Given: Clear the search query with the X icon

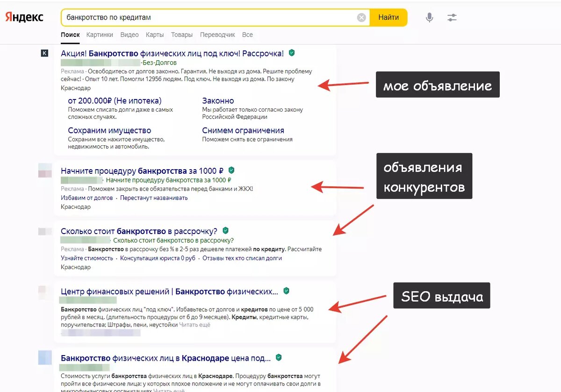Looking at the screenshot, I should 361,18.
